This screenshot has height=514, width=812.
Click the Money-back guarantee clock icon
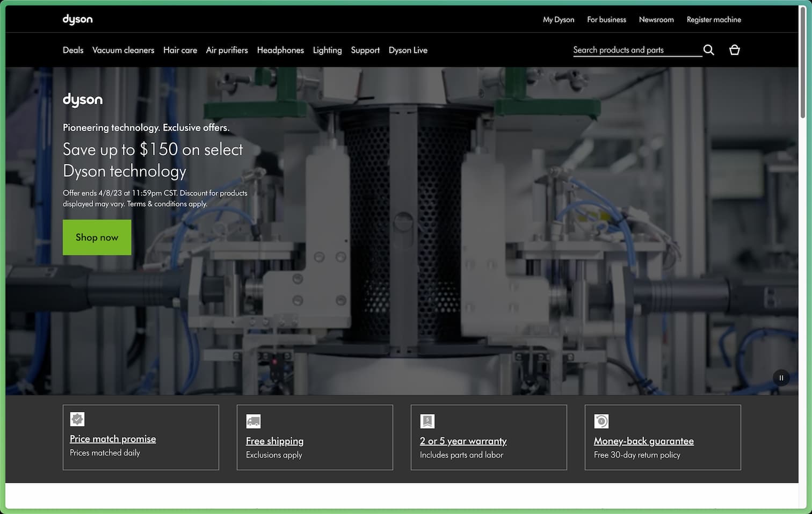[601, 421]
